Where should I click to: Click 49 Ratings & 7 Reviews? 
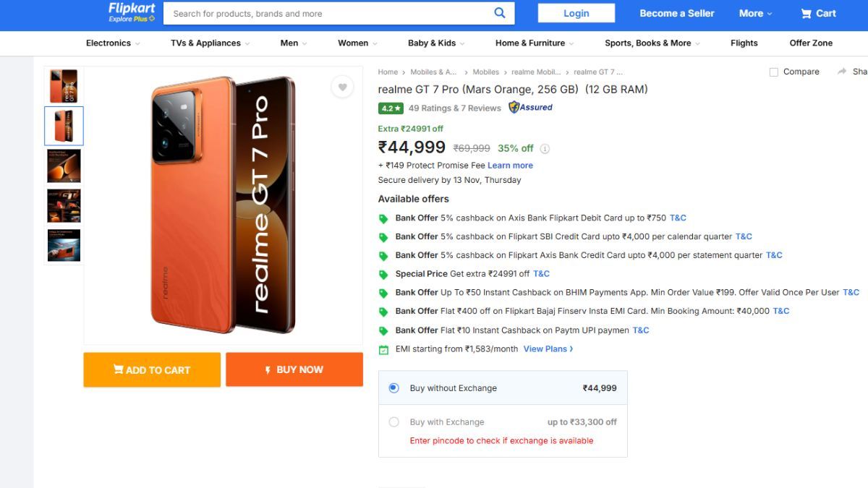pyautogui.click(x=454, y=108)
